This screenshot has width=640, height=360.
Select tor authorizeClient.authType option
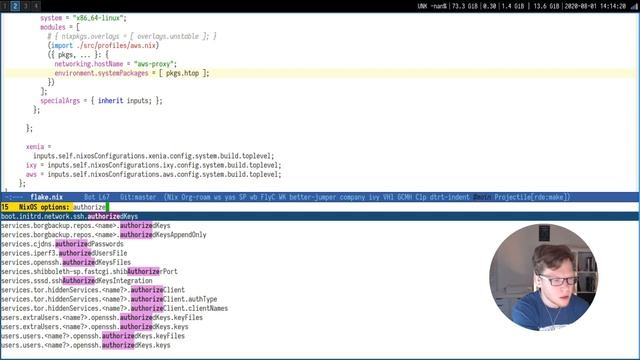coord(109,299)
